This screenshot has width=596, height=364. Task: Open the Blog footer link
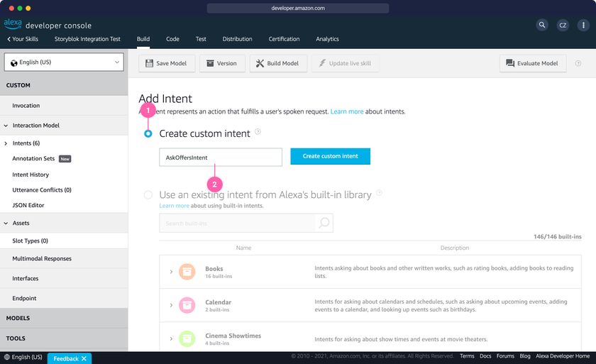(525, 356)
